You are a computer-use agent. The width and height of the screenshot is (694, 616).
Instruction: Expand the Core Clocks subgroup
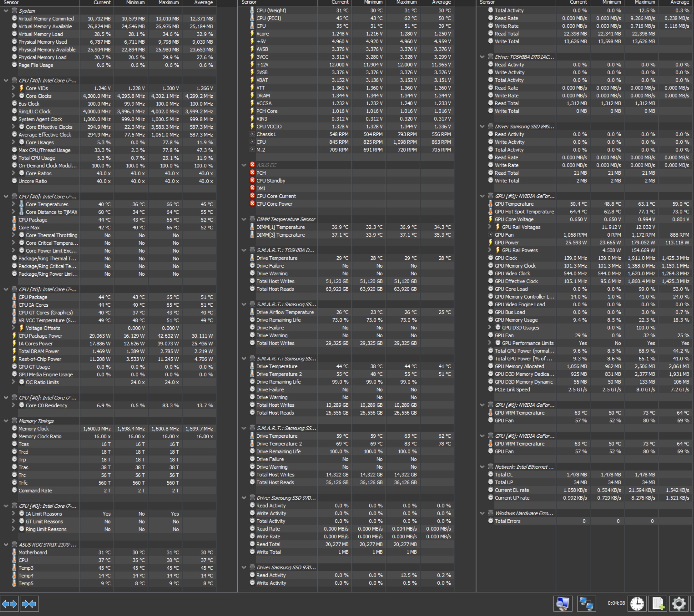coord(13,96)
